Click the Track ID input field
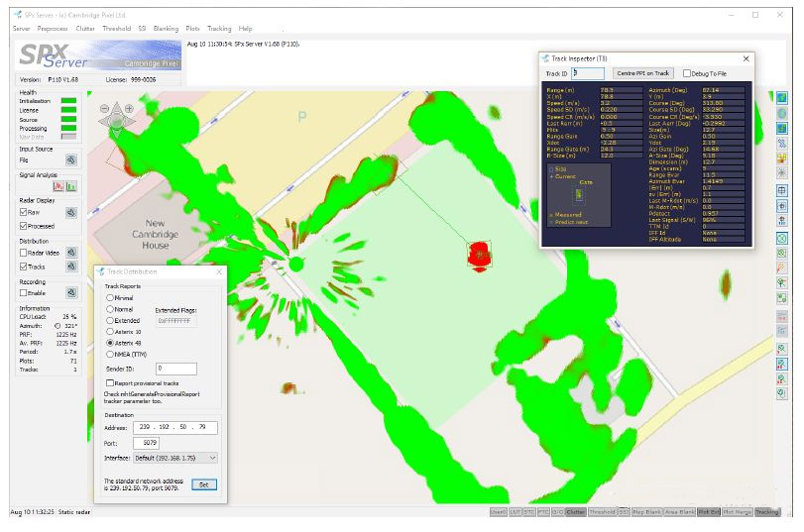804x532 pixels. tap(588, 73)
